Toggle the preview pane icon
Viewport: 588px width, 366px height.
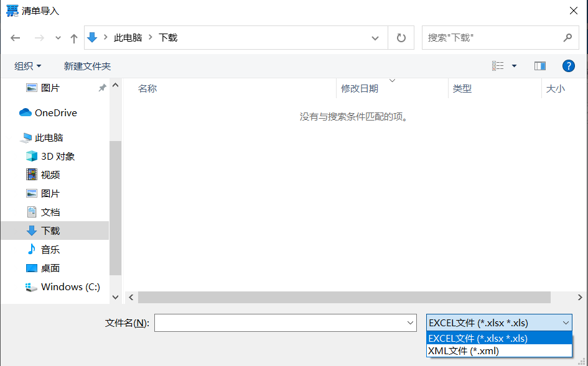(x=539, y=66)
